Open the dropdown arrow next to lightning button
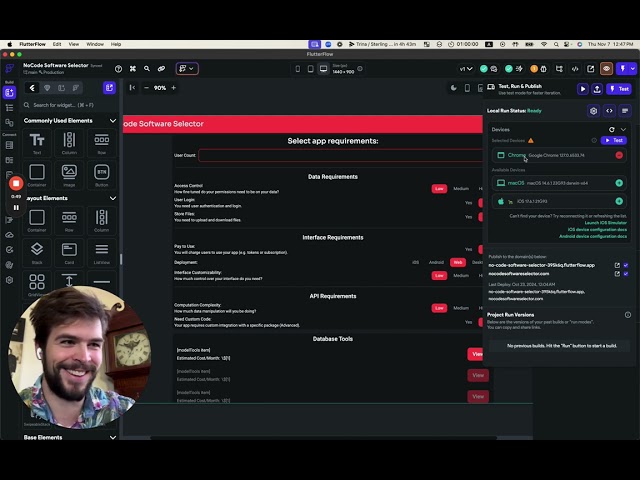The width and height of the screenshot is (640, 480). pos(633,69)
